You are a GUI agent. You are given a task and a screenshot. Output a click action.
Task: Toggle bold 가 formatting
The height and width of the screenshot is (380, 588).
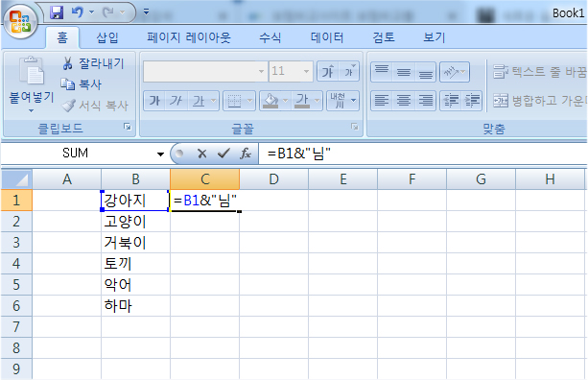pos(154,101)
